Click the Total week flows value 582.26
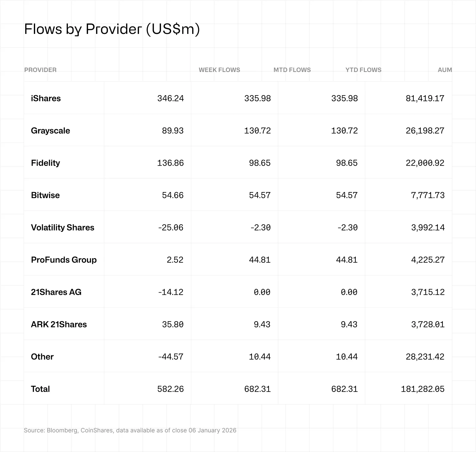Screen dimensions: 476x452 [x=170, y=389]
